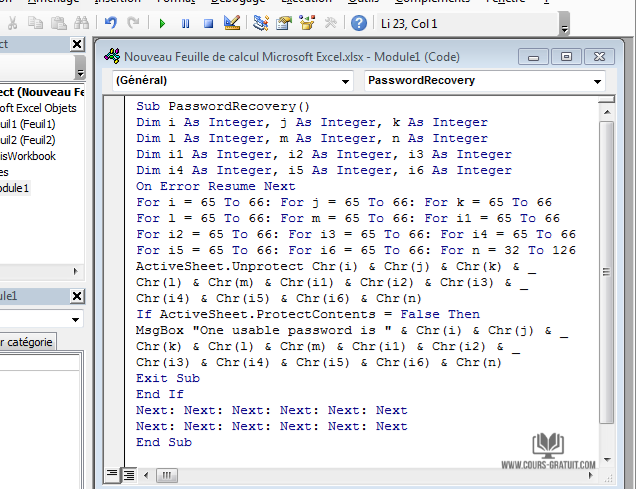Switch to Procedure View at code window bottom

click(113, 473)
